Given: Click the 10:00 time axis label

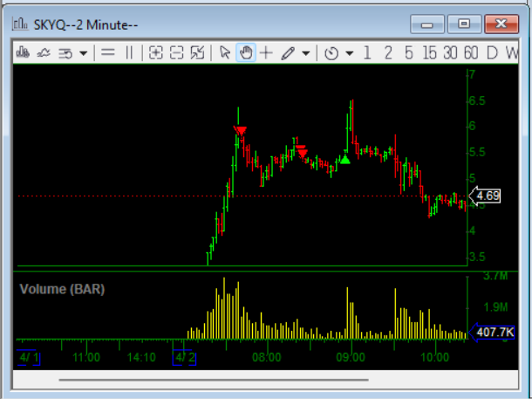Looking at the screenshot, I should (x=434, y=357).
